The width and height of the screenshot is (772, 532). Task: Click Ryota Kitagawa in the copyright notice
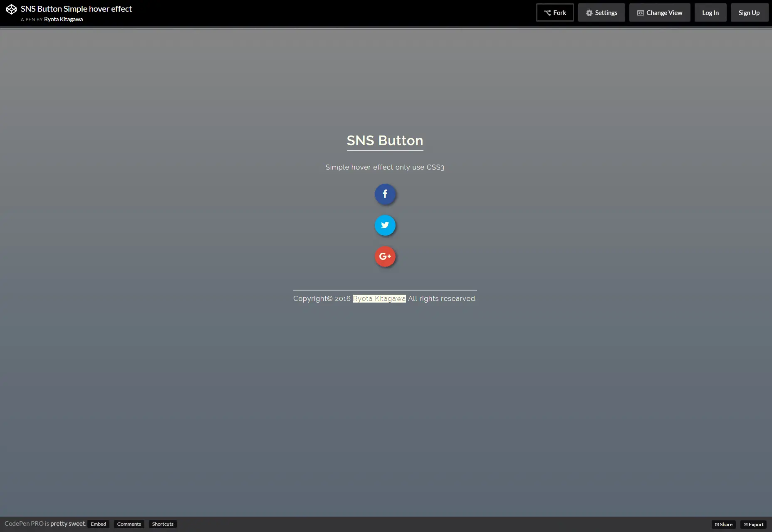(379, 298)
